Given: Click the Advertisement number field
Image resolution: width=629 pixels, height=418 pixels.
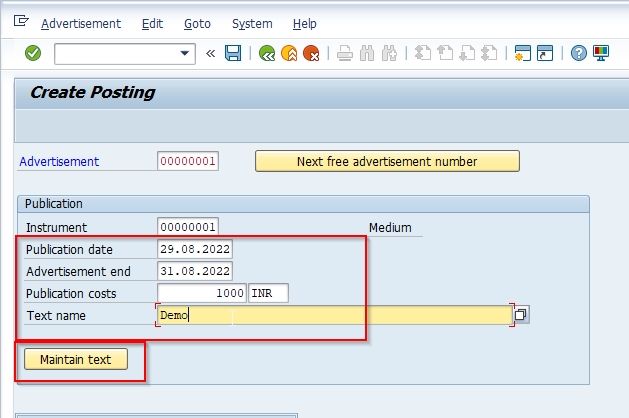Looking at the screenshot, I should [x=188, y=161].
